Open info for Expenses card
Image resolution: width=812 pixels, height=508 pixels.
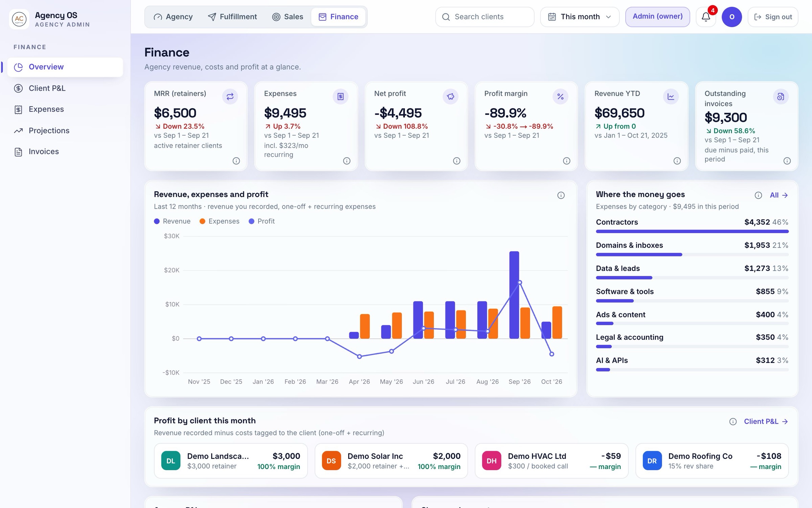point(346,161)
